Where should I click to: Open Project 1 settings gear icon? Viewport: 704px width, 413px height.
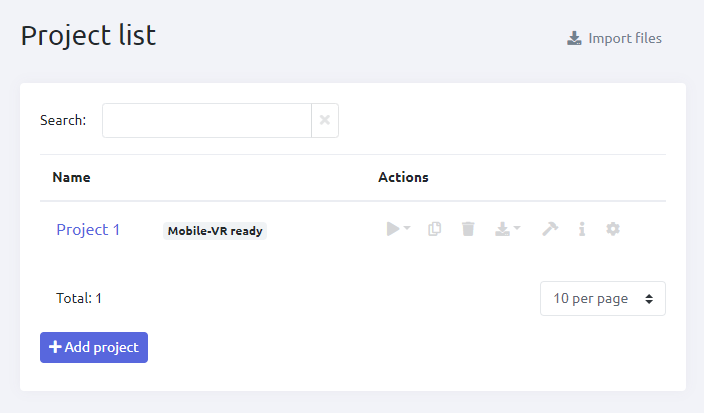tap(613, 229)
